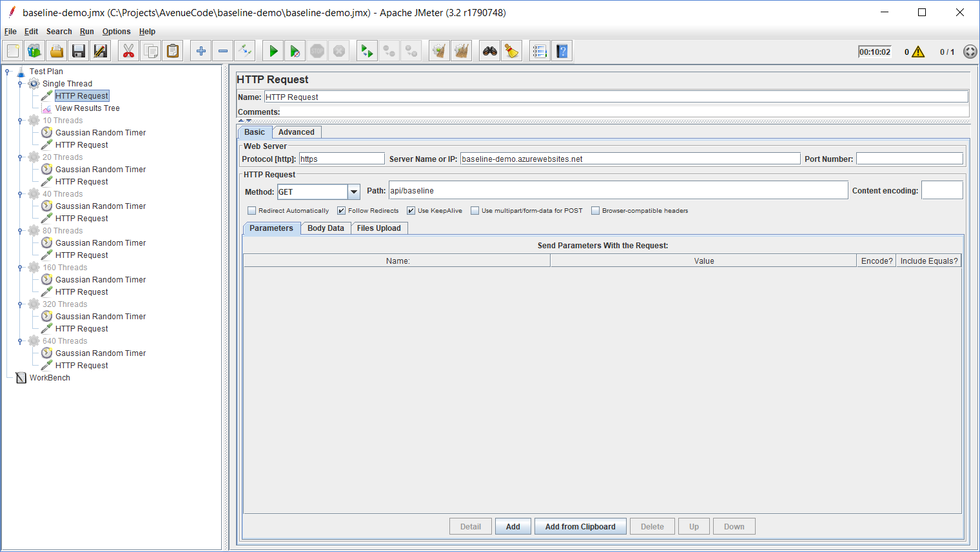Open the Function Helper dialog icon
The image size is (980, 552).
pyautogui.click(x=540, y=51)
